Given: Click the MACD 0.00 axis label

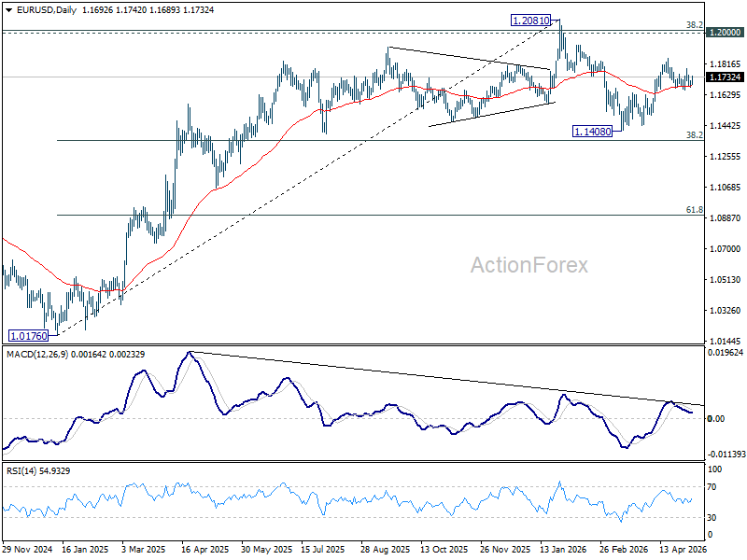Looking at the screenshot, I should click(x=716, y=418).
